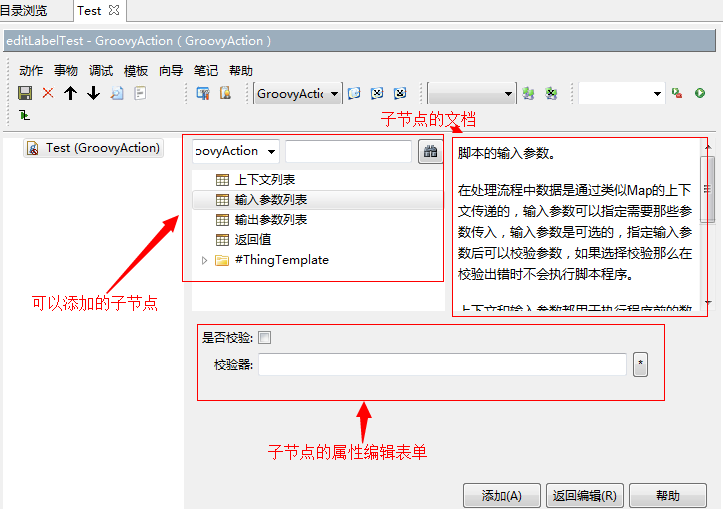Click the magnifier page preview icon
Screen dimensions: 723x509
tap(117, 93)
